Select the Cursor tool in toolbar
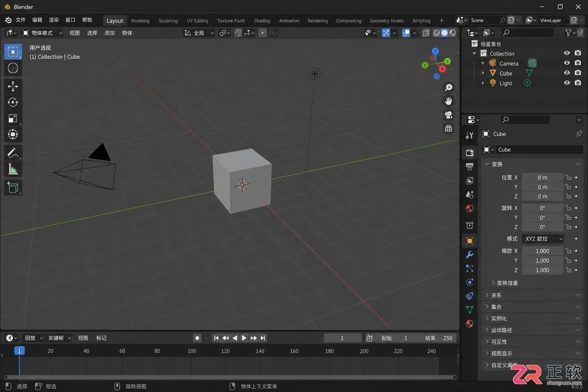This screenshot has height=392, width=588. [x=13, y=68]
